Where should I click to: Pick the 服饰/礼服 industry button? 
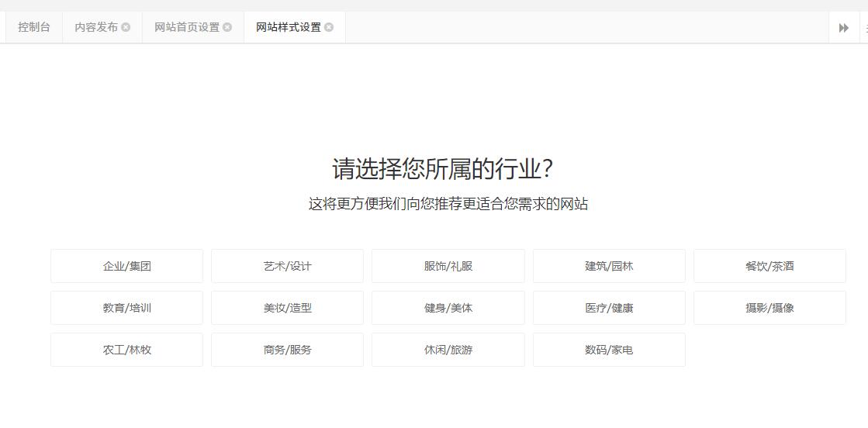coord(448,266)
